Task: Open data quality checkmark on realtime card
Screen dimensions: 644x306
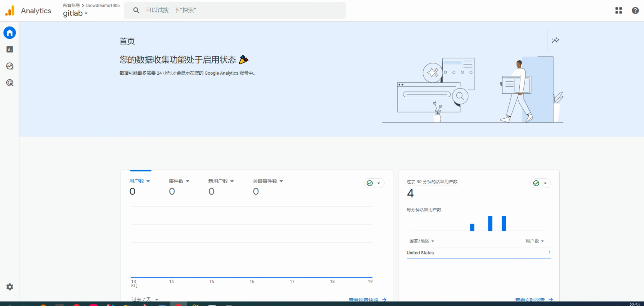Action: pos(540,183)
